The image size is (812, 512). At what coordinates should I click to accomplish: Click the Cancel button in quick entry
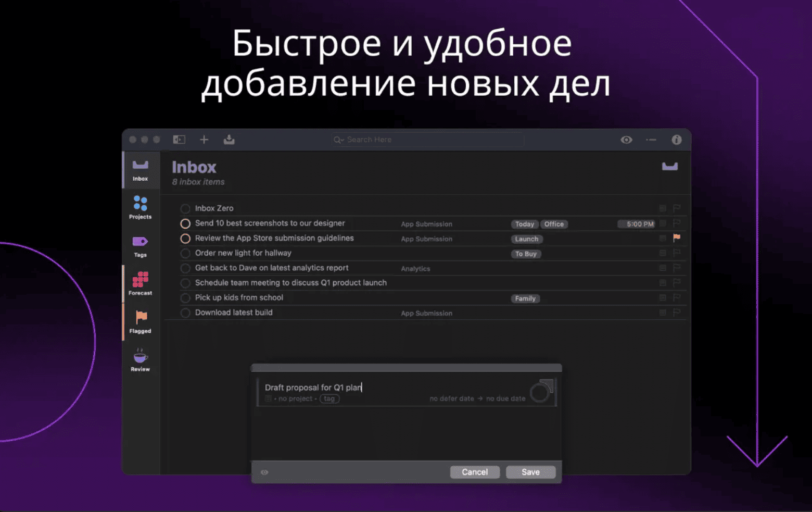tap(475, 472)
